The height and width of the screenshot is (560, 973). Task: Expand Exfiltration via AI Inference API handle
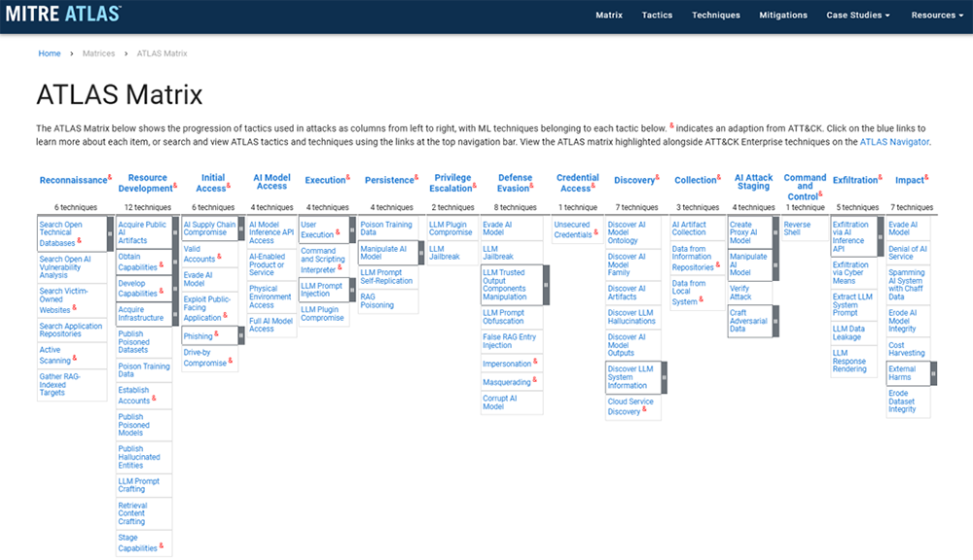pos(880,236)
